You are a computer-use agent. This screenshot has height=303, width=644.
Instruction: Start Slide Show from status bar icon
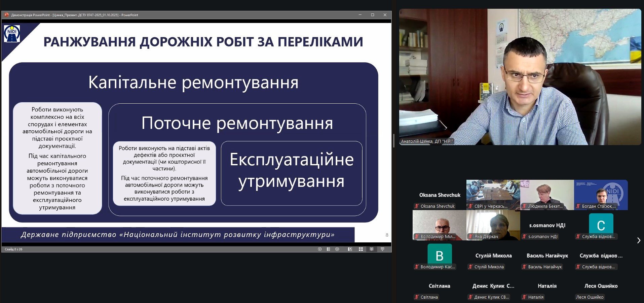click(382, 249)
